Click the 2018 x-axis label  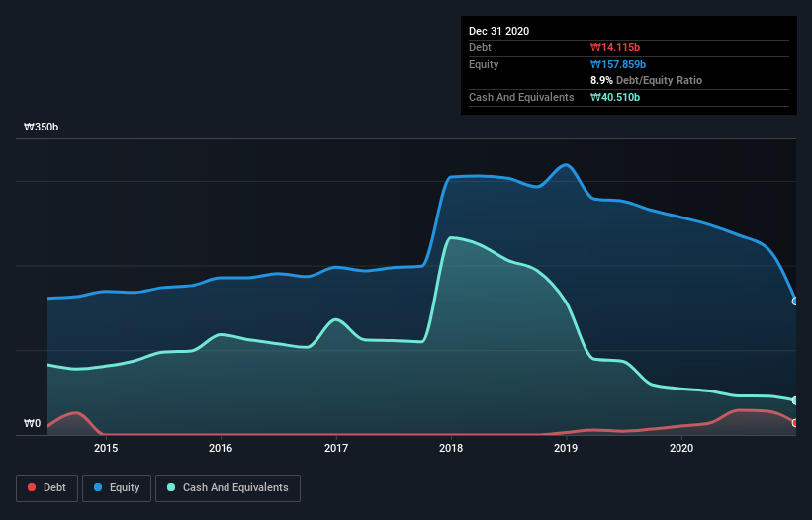[x=451, y=448]
